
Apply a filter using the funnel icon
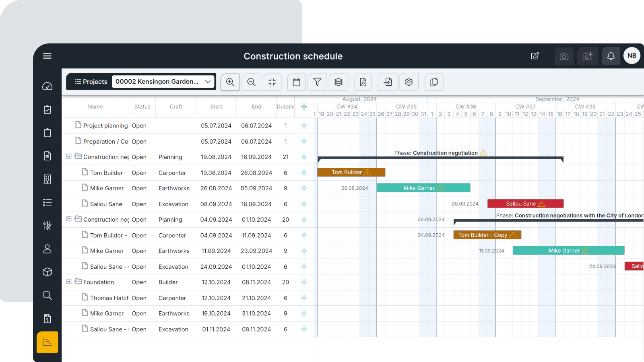click(318, 82)
